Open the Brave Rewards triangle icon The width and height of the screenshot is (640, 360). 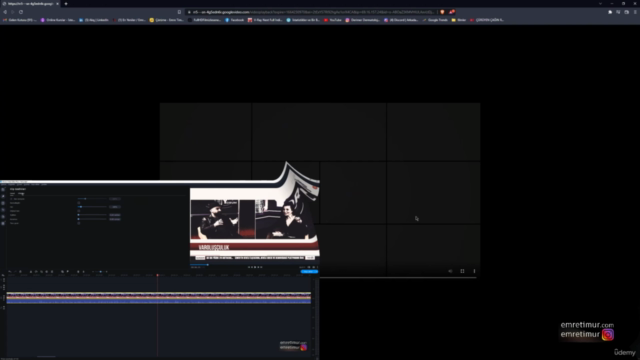click(451, 12)
